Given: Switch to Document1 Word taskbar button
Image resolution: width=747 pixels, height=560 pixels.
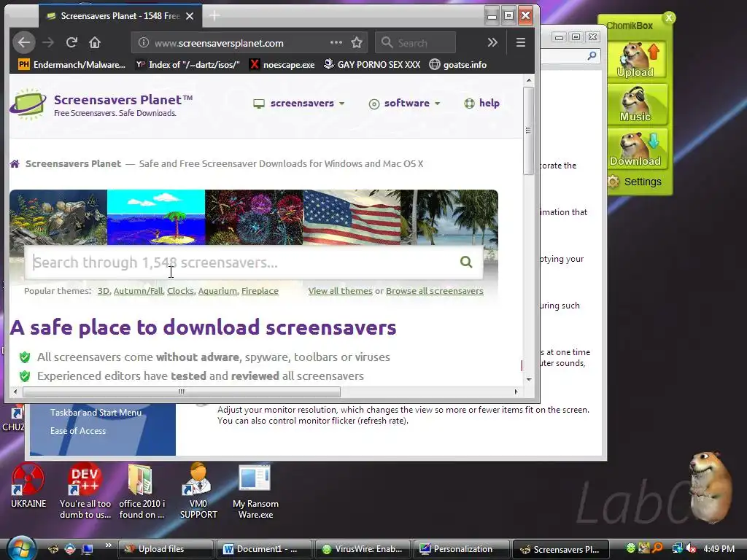Looking at the screenshot, I should (x=264, y=549).
